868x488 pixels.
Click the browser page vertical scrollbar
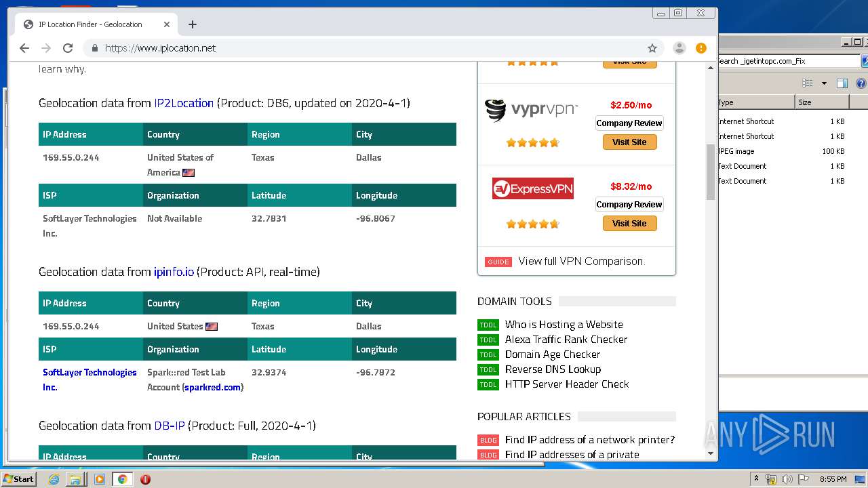tap(711, 172)
